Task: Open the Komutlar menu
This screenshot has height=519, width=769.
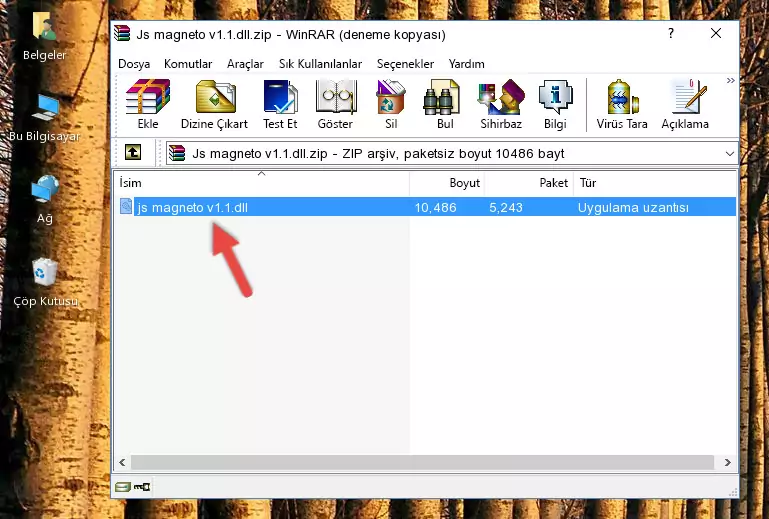Action: [188, 64]
